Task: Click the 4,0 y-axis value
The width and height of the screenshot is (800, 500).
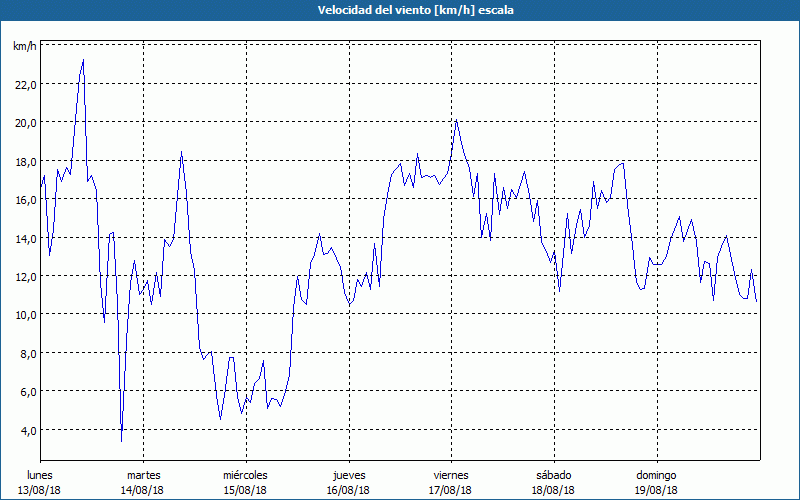Action: pyautogui.click(x=28, y=431)
